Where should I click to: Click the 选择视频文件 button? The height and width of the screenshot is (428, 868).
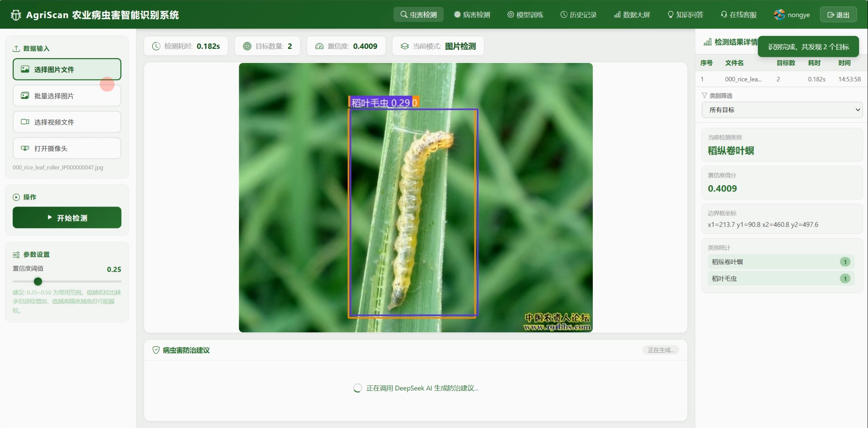tap(67, 122)
